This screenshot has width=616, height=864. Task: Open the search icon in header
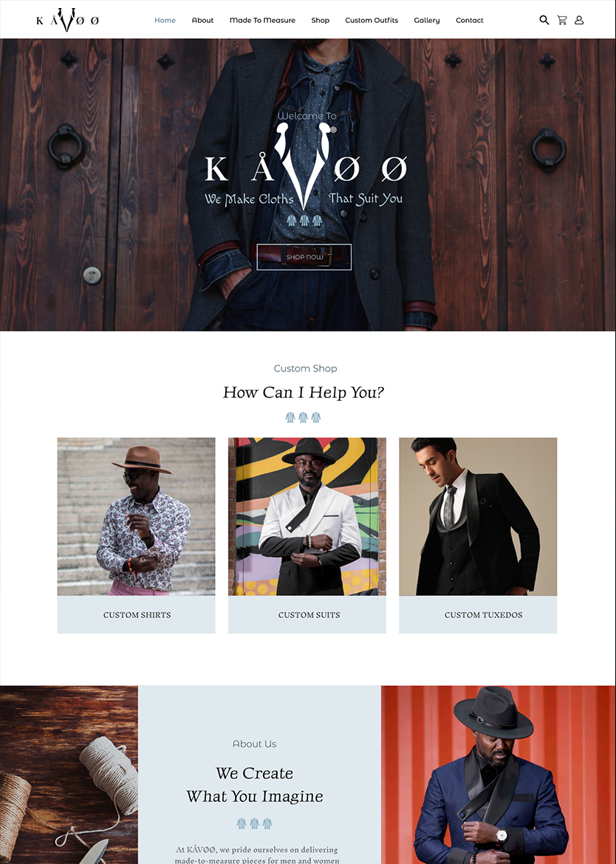coord(544,20)
